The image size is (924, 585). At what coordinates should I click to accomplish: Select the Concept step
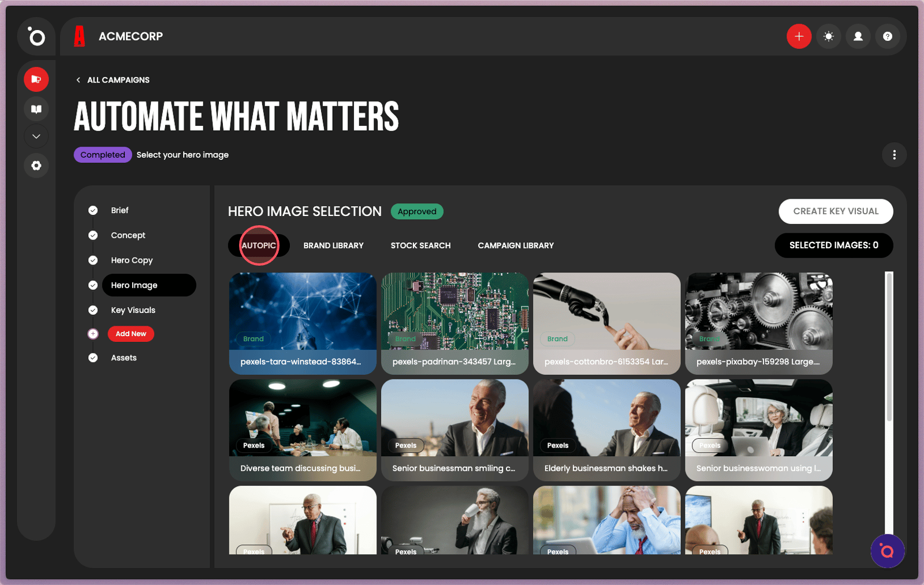tap(128, 236)
